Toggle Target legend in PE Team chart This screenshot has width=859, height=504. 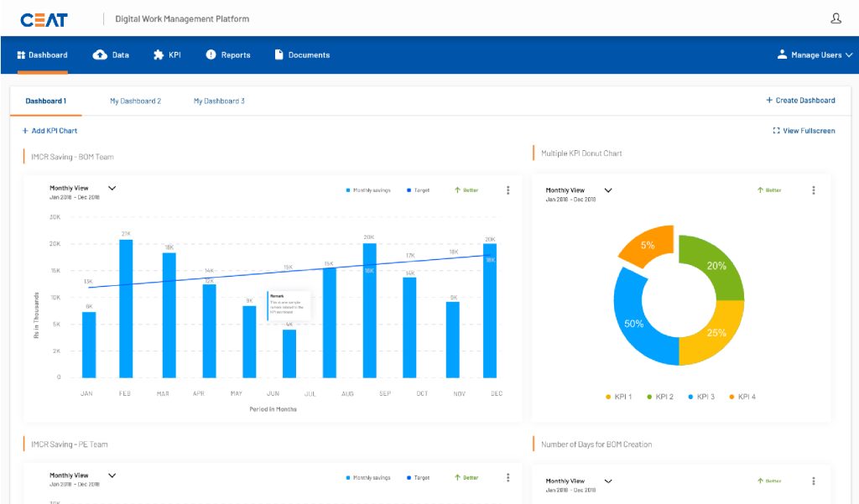(x=418, y=478)
